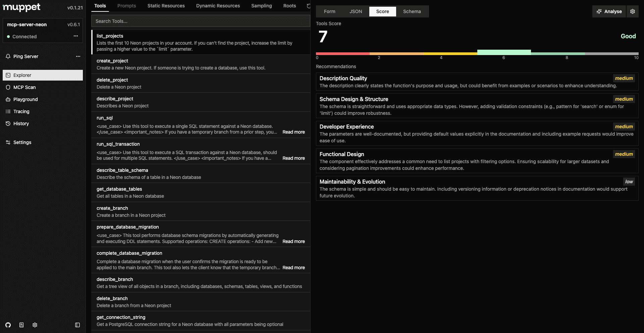The width and height of the screenshot is (644, 333).
Task: Expand the run_sql tool description
Action: coord(293,132)
